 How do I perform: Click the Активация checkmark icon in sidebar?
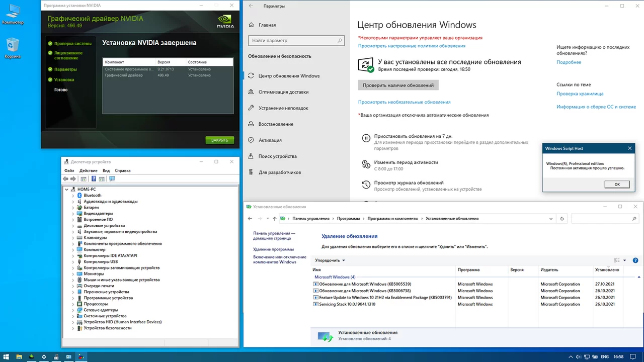(x=251, y=140)
